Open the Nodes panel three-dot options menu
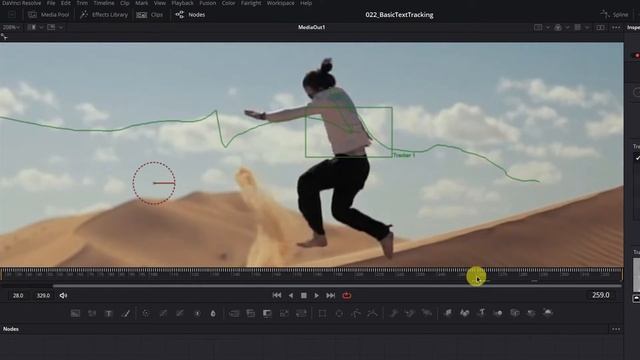This screenshot has width=640, height=360. click(616, 329)
